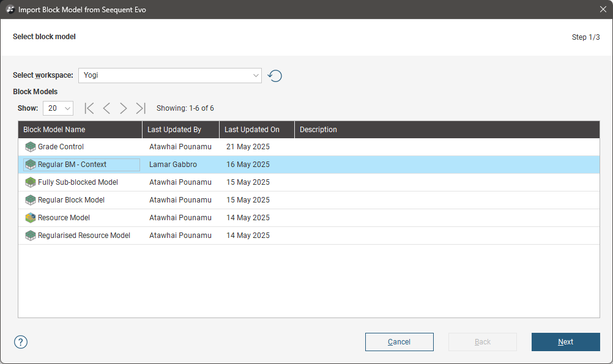Go to next page of block models

pyautogui.click(x=124, y=108)
